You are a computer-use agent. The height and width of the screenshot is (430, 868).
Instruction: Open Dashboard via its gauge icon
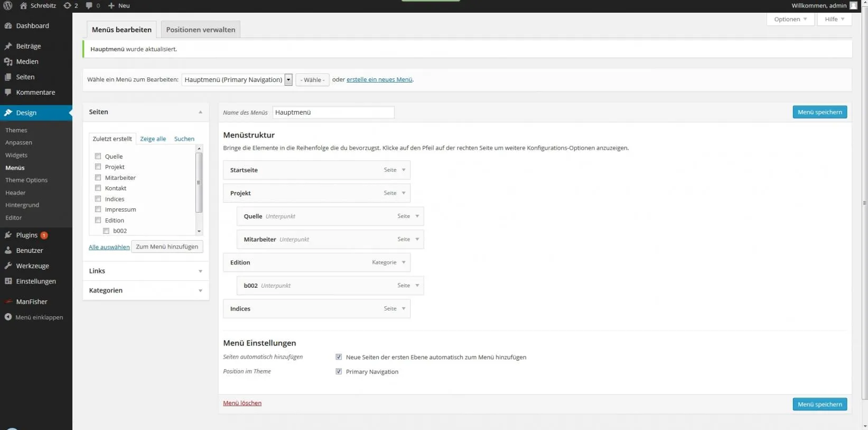8,25
